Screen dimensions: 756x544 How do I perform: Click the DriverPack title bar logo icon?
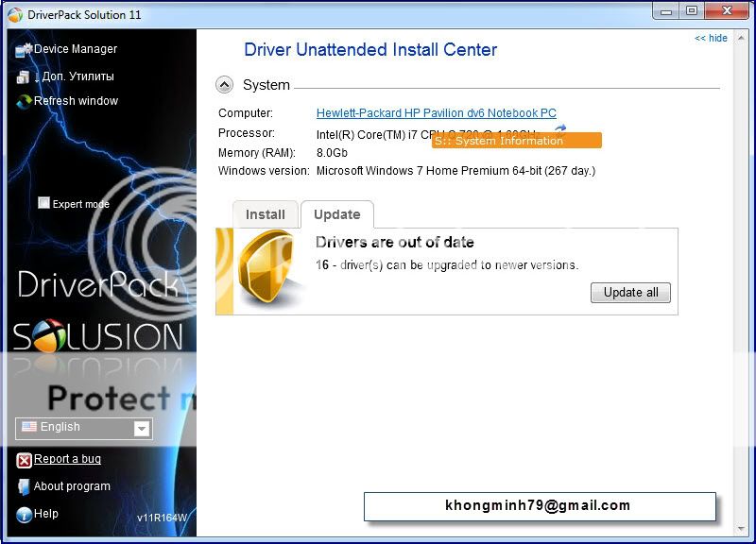click(x=15, y=15)
